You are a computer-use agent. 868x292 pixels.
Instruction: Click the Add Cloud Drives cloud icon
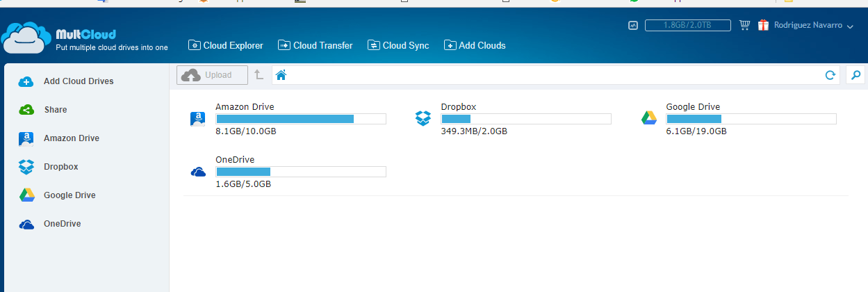click(26, 81)
